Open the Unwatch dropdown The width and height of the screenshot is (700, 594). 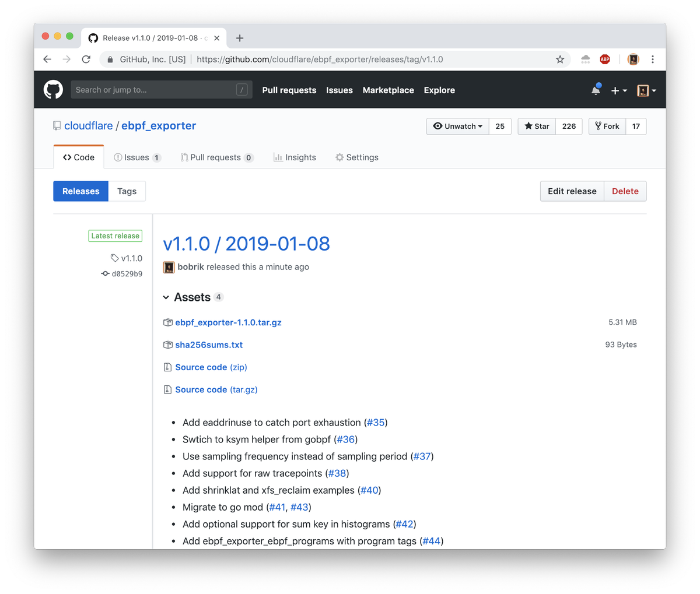click(458, 126)
